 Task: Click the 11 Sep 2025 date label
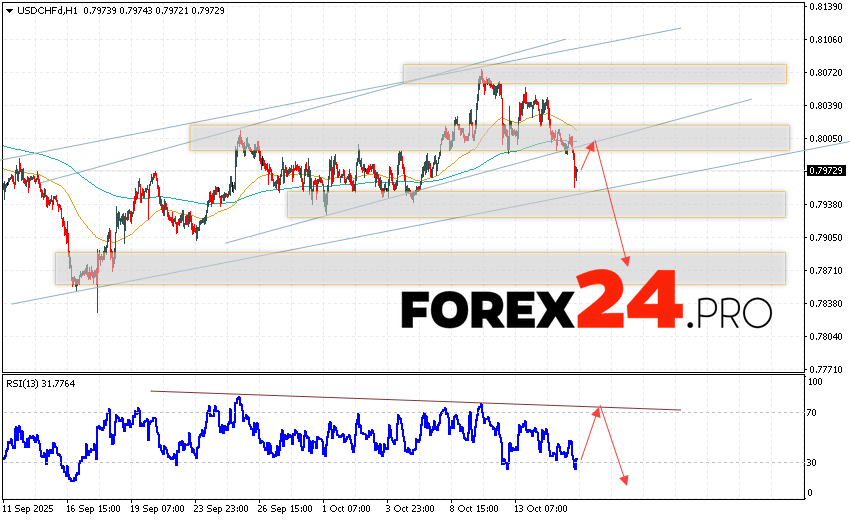pyautogui.click(x=29, y=507)
